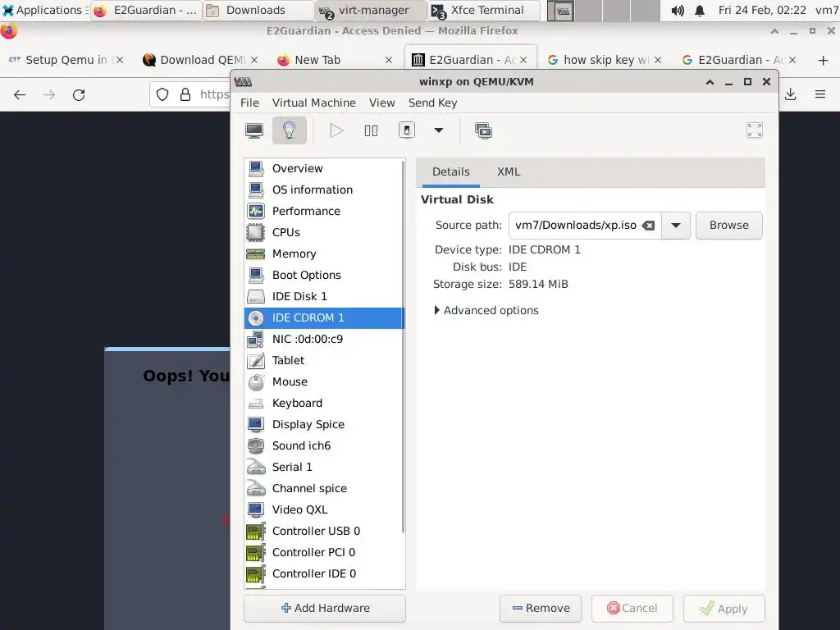The image size is (840, 630).
Task: Open Display Spice settings
Action: (324, 424)
